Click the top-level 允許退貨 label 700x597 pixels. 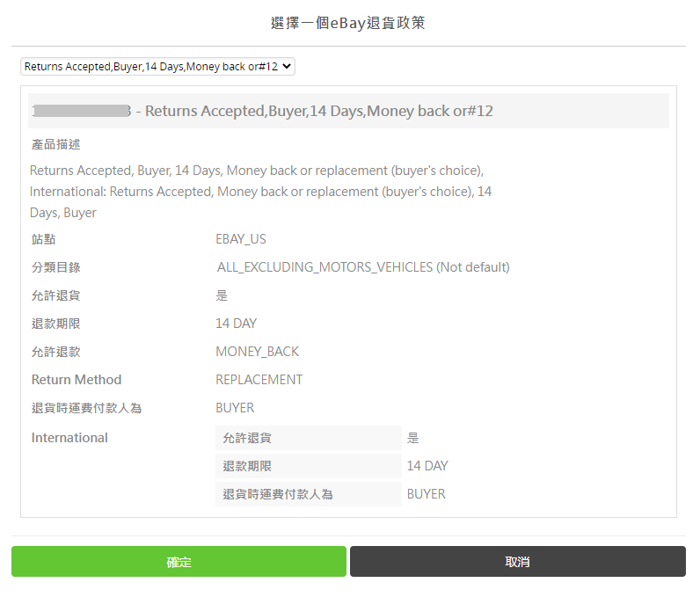click(x=55, y=295)
